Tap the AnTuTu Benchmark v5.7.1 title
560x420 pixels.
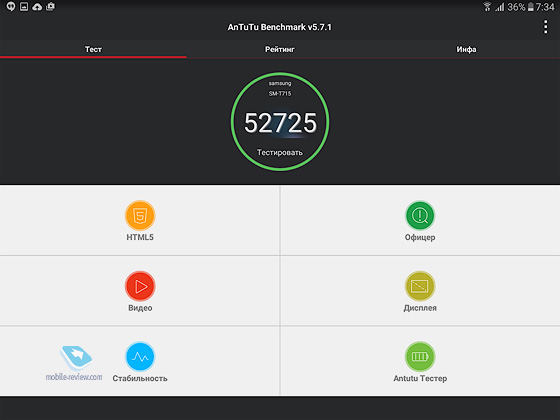pyautogui.click(x=280, y=27)
